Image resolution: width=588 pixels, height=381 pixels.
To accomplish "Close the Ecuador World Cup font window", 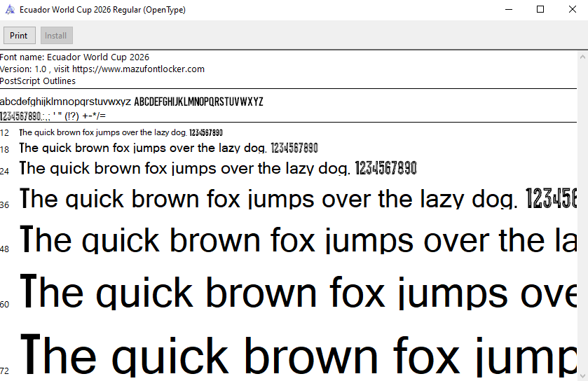I will click(572, 10).
